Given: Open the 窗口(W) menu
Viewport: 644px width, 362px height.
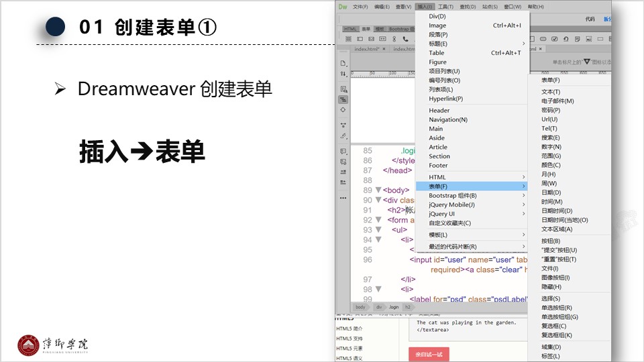Looking at the screenshot, I should click(513, 7).
